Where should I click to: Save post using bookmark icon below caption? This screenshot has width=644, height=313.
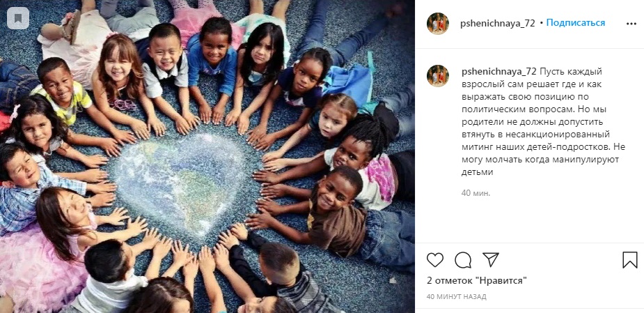coord(630,260)
